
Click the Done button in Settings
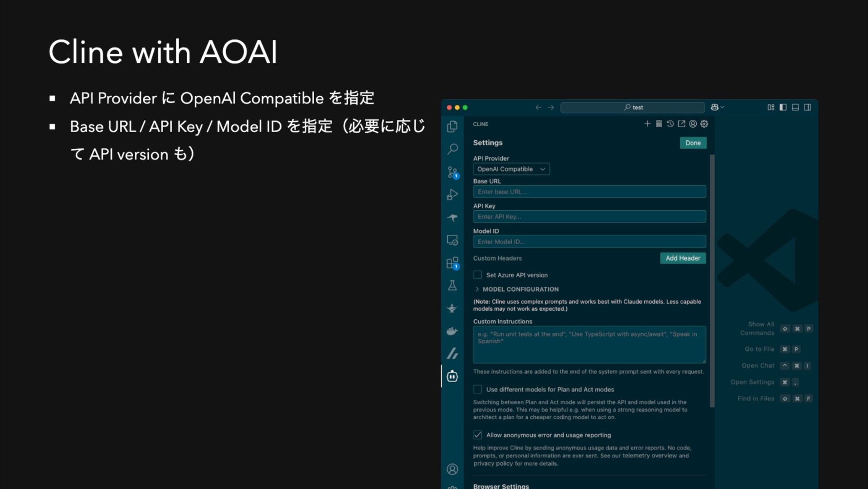point(693,143)
